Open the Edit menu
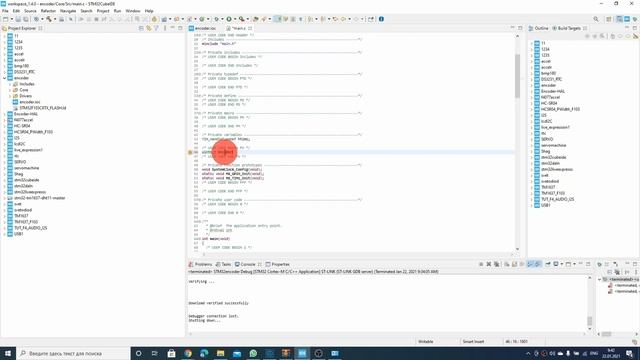 (16, 11)
